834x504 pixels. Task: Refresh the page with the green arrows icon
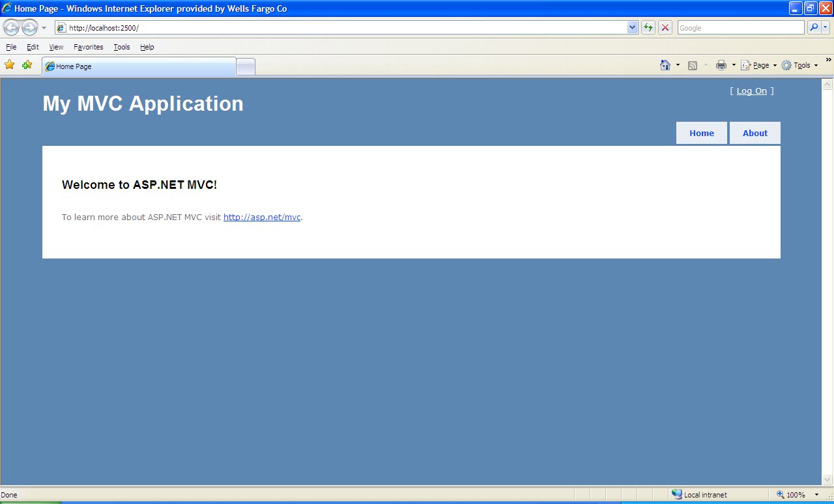coord(648,28)
